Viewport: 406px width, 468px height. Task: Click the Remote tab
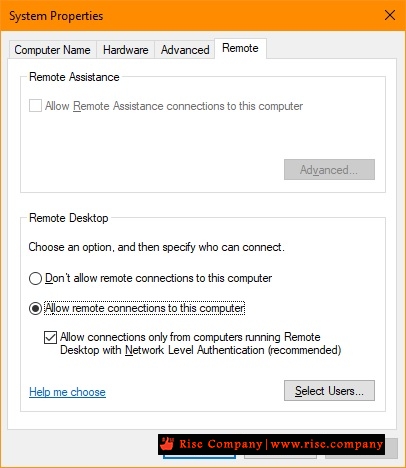[240, 48]
